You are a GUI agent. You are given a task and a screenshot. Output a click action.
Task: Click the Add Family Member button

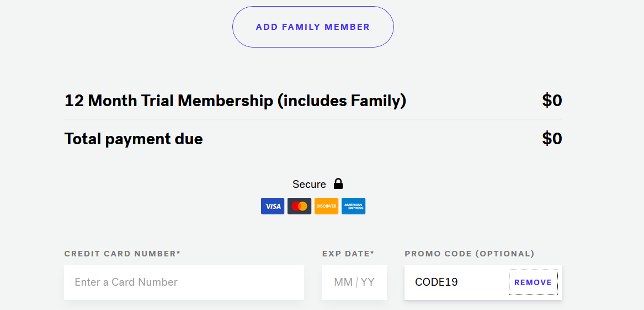313,27
